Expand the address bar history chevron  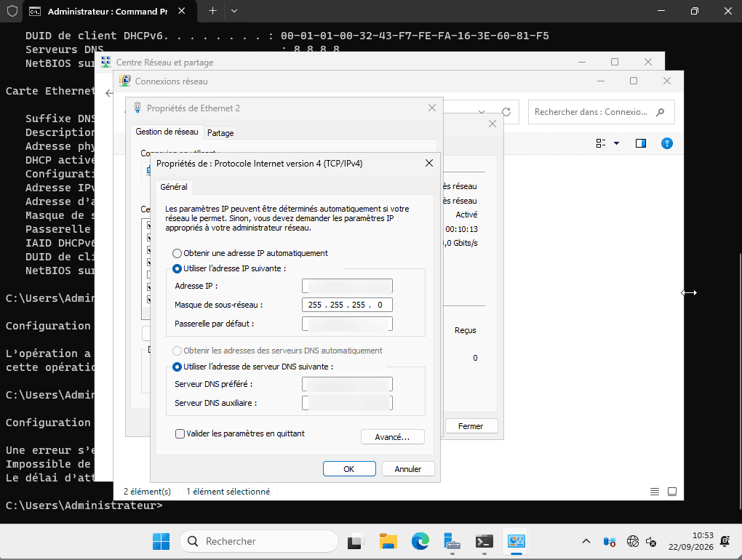pos(482,112)
